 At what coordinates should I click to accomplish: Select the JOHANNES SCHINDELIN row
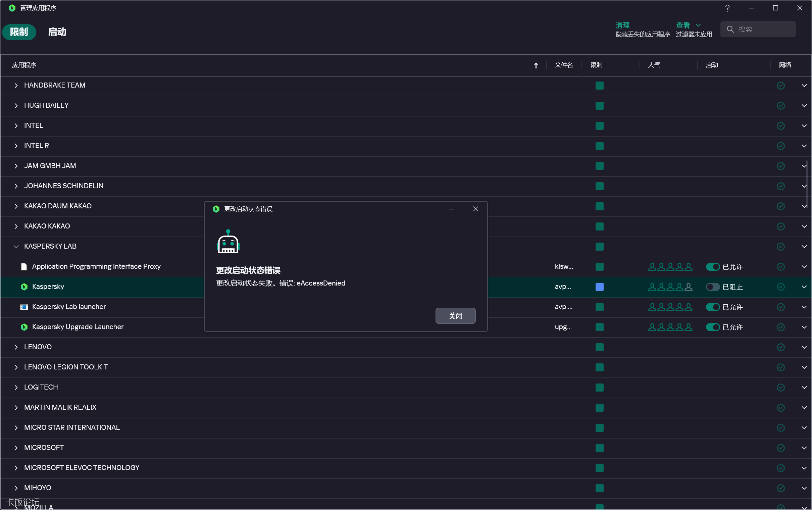pyautogui.click(x=406, y=186)
